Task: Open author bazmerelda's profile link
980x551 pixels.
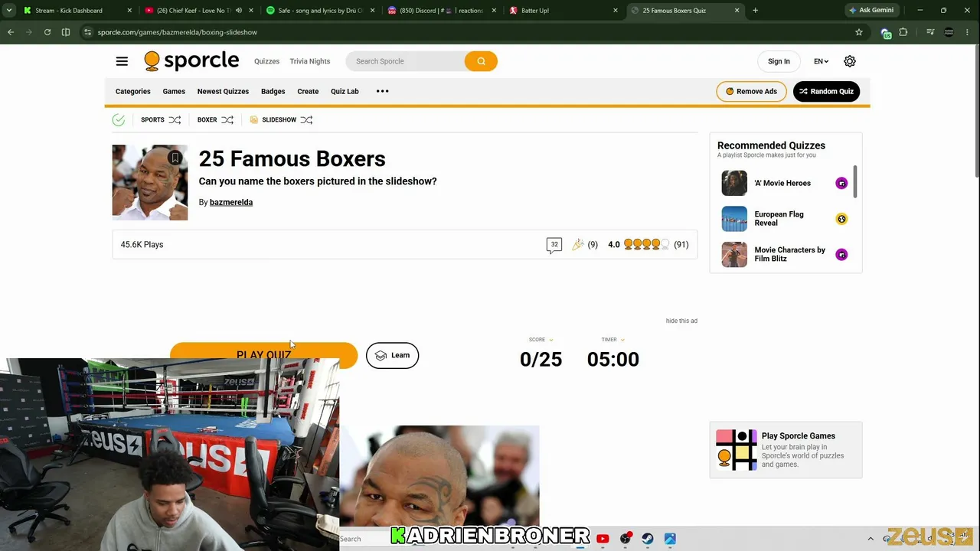Action: (231, 202)
